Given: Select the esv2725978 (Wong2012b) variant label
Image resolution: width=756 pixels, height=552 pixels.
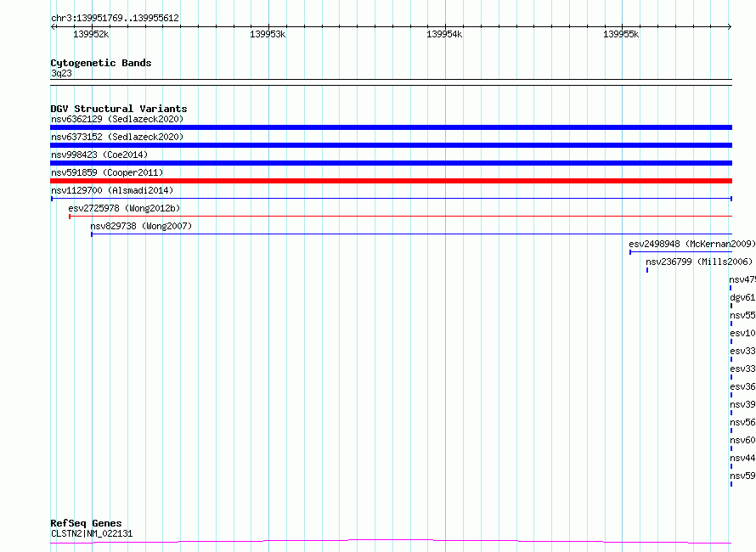Looking at the screenshot, I should [124, 208].
